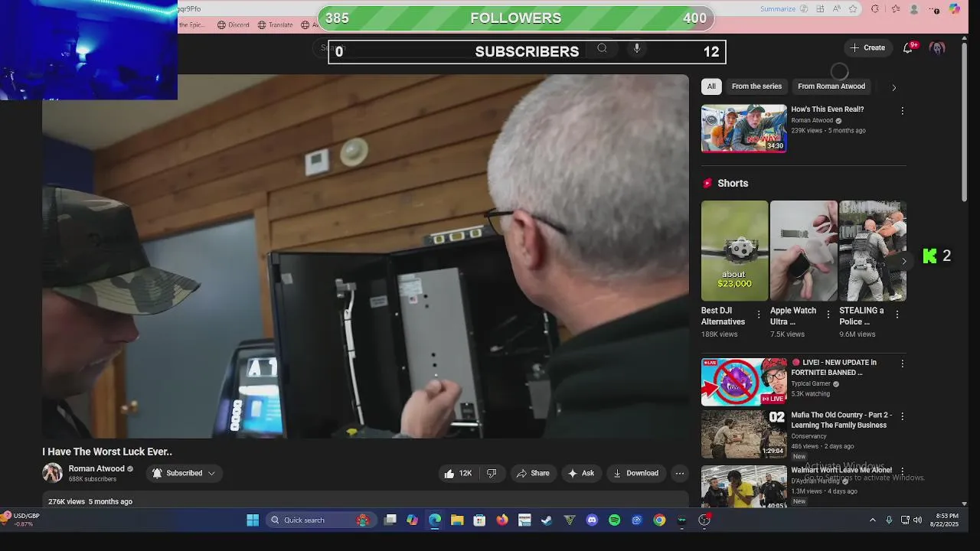
Task: Open the Apple Watch Ultra short
Action: (x=803, y=251)
